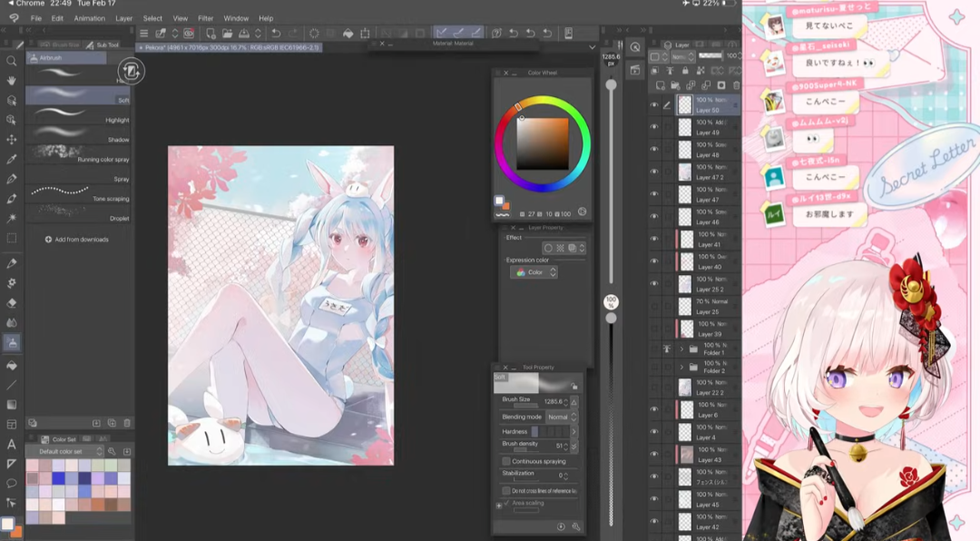Expand the Folder 1 layer group

(681, 349)
